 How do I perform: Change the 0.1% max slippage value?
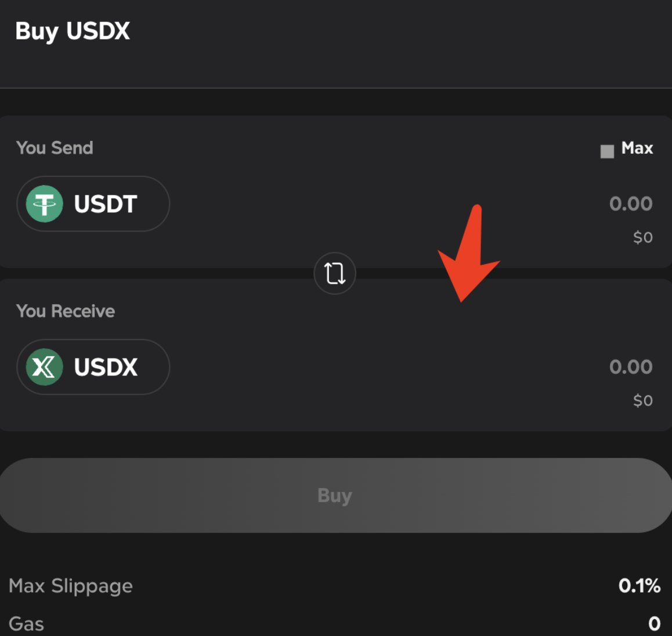[x=639, y=586]
